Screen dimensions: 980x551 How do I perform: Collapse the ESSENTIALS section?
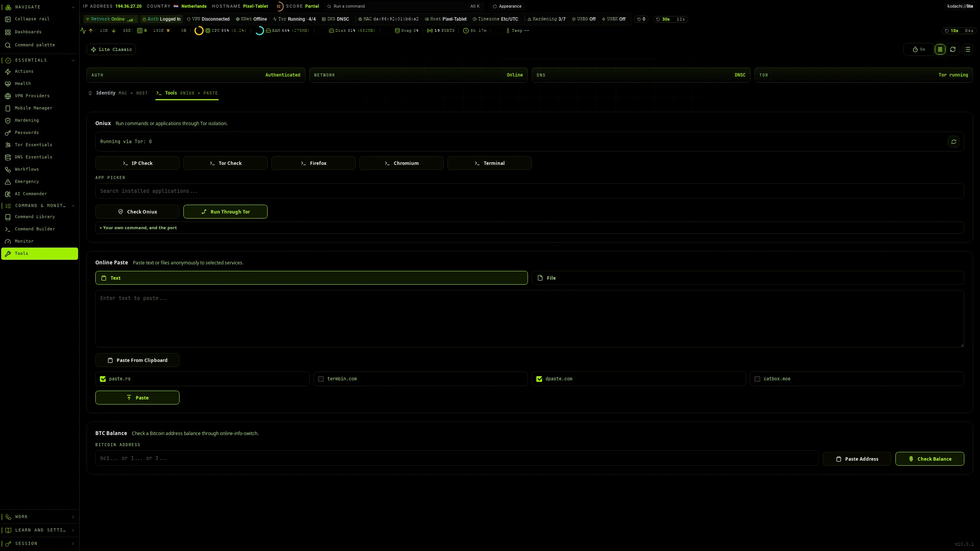coord(39,60)
